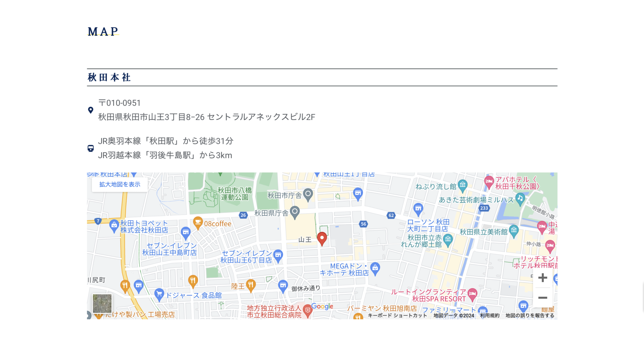Click the 秋田トヨペット shop marker icon
The width and height of the screenshot is (644, 356).
click(114, 226)
